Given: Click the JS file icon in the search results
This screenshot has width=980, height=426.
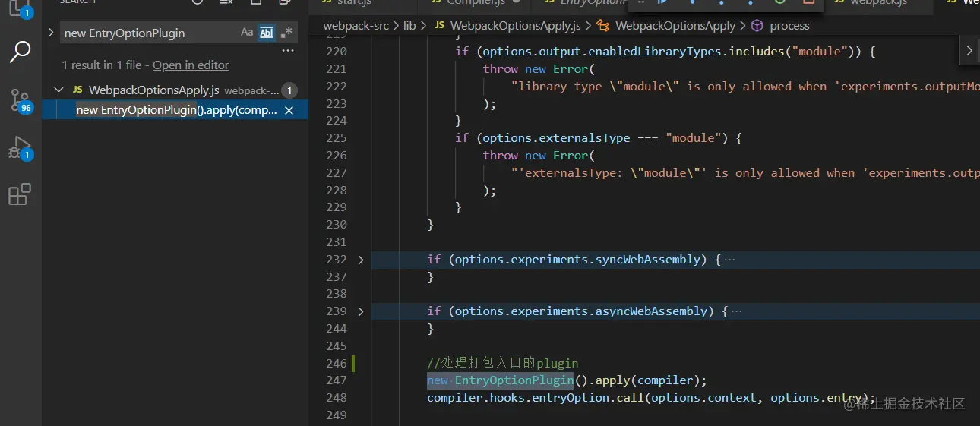Looking at the screenshot, I should click(77, 90).
